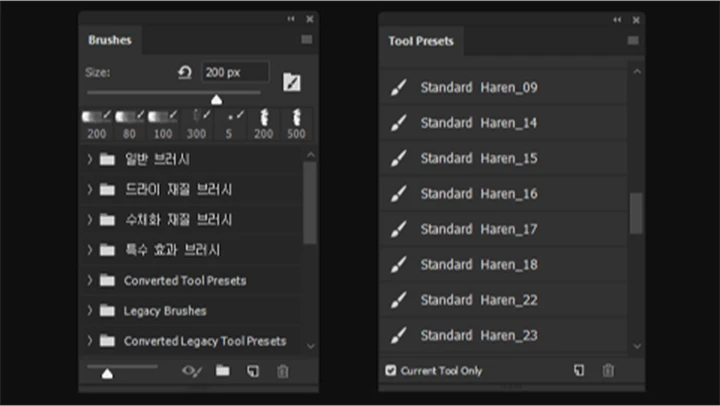Image resolution: width=720 pixels, height=406 pixels.
Task: Create a new tool preset
Action: pos(579,370)
